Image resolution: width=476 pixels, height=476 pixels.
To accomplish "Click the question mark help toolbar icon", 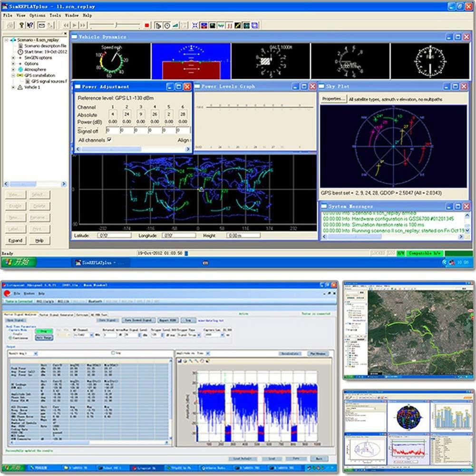I will coord(21,25).
